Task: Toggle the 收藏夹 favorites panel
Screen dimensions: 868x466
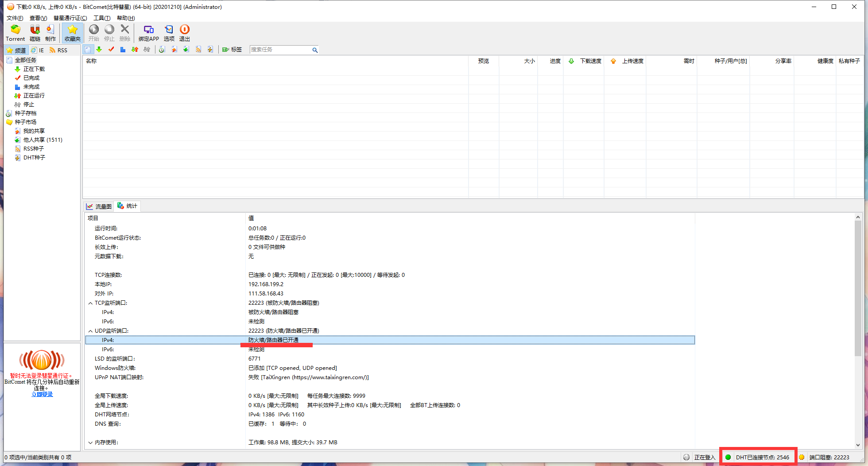Action: point(73,33)
